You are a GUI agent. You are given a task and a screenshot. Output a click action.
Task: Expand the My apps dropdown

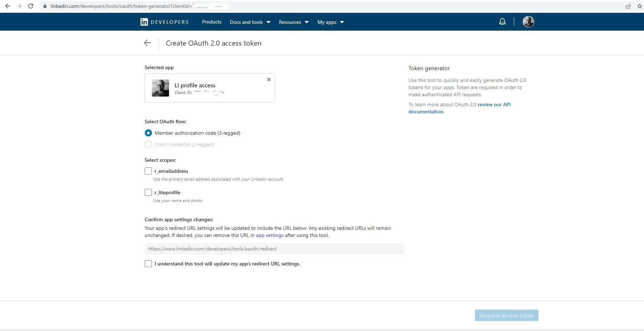pyautogui.click(x=331, y=22)
